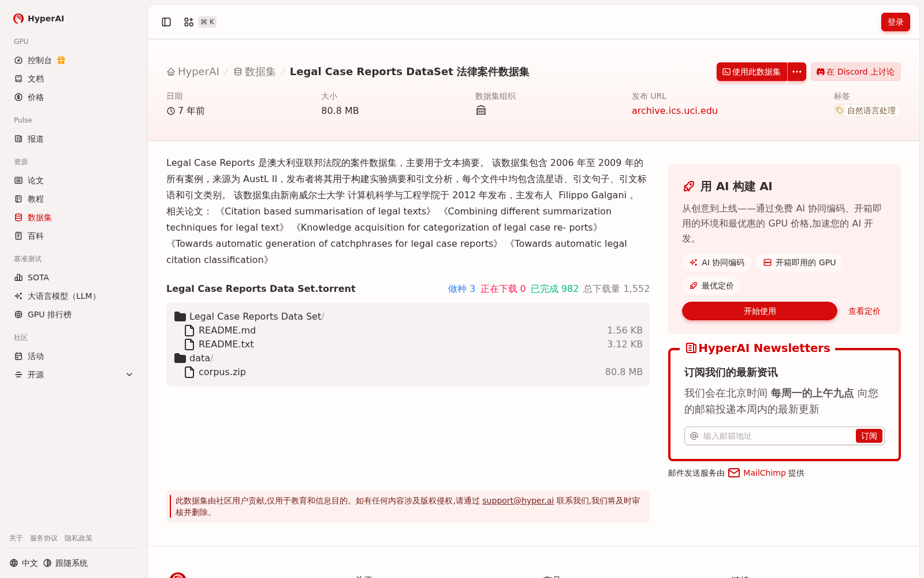Toggle the sidebar panel icon
Image resolution: width=924 pixels, height=578 pixels.
pyautogui.click(x=166, y=22)
